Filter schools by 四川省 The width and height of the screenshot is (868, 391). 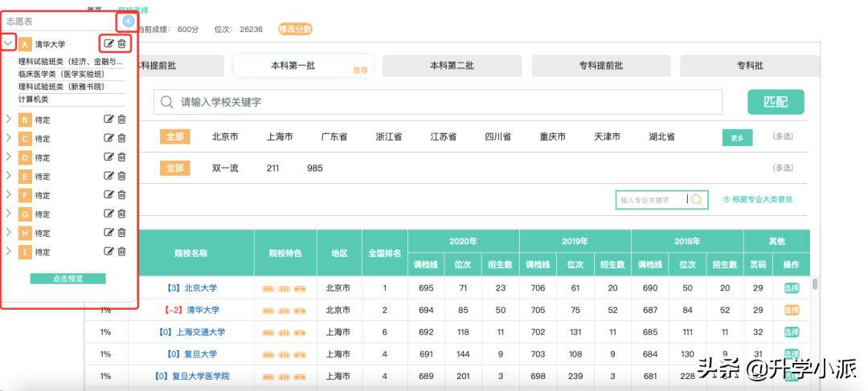tap(498, 136)
